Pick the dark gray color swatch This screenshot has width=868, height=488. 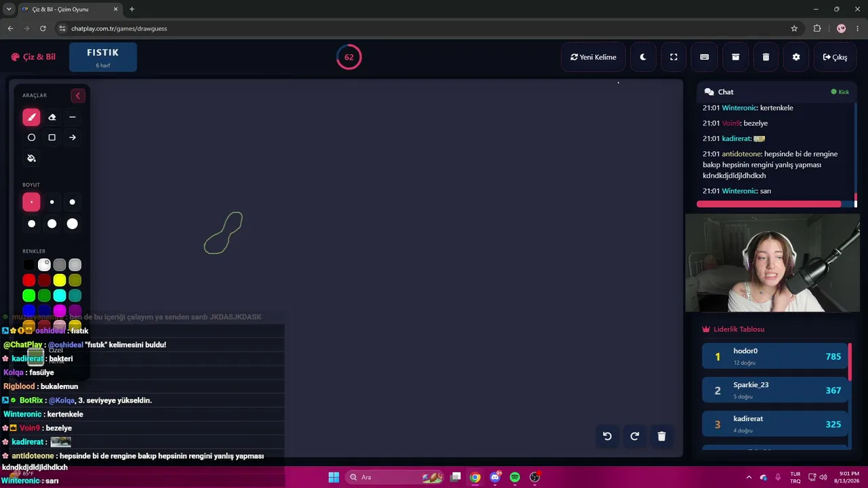60,265
